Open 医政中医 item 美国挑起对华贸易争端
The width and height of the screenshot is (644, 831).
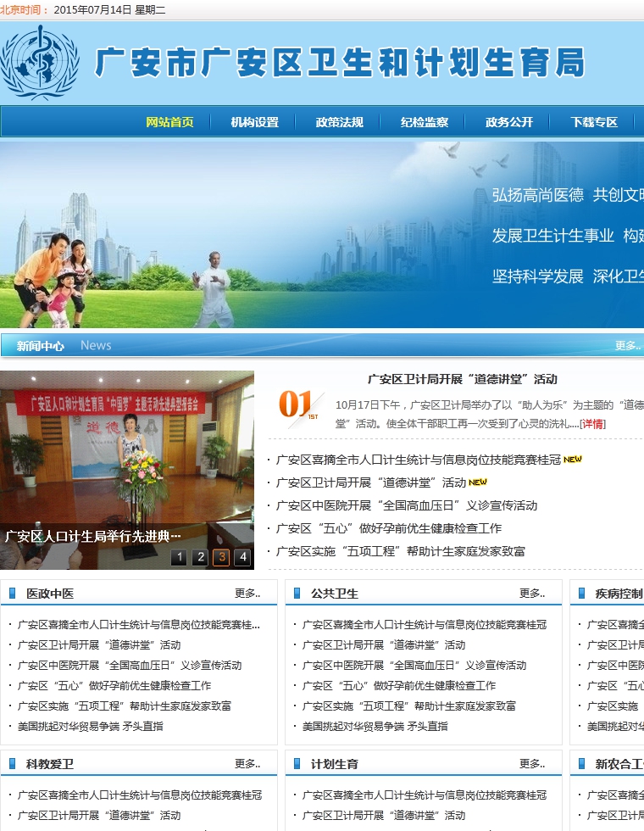[91, 726]
